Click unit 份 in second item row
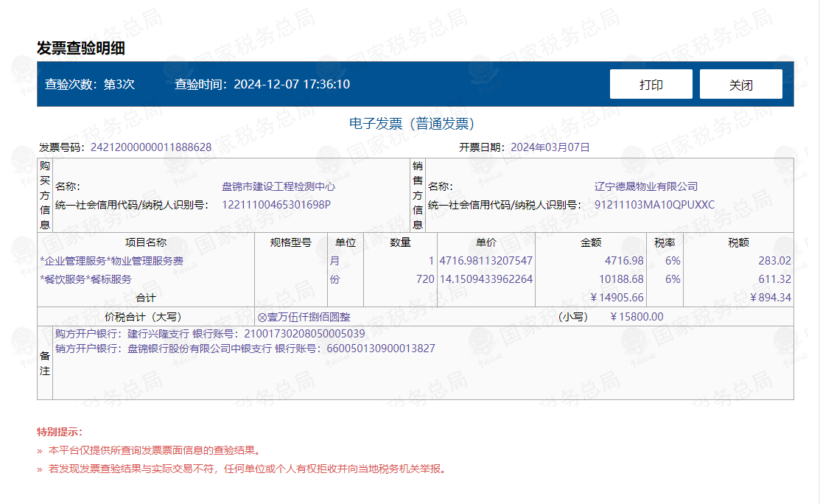The width and height of the screenshot is (820, 504). pyautogui.click(x=334, y=279)
